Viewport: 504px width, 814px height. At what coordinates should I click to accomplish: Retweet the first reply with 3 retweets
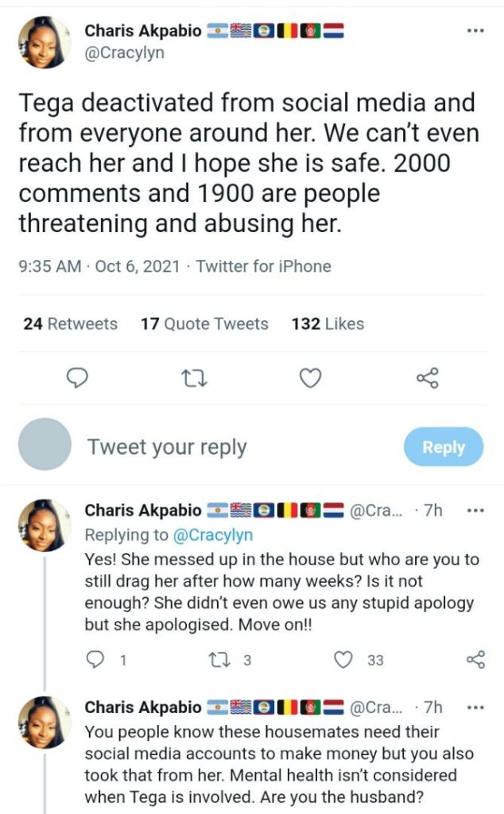[x=217, y=660]
